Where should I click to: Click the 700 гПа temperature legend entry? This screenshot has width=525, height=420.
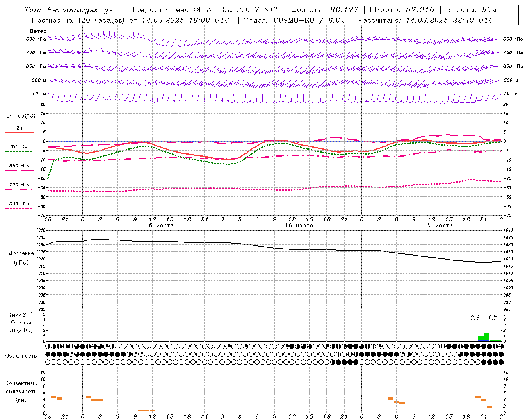(19, 185)
